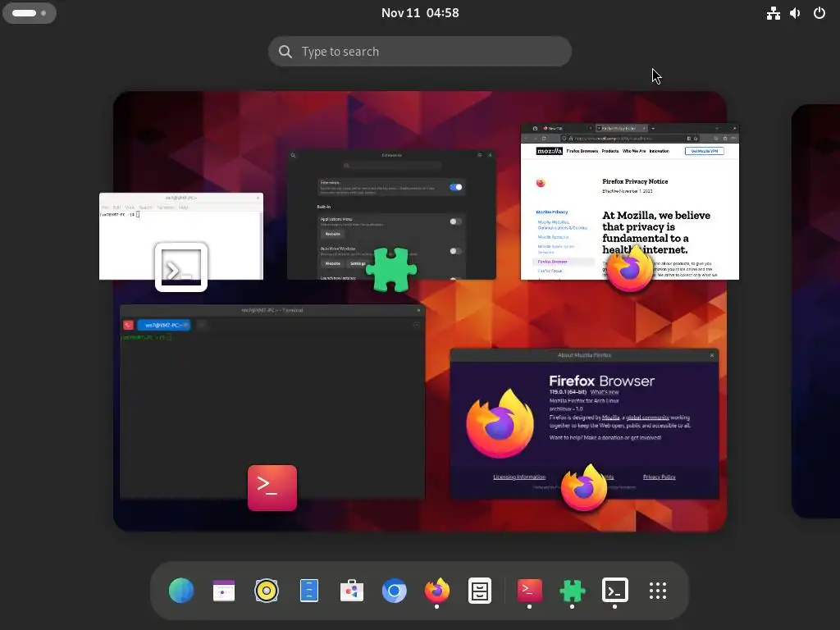This screenshot has width=840, height=630.
Task: Select the ws7@VM7-PC tab in the dark Terminal window
Action: 164,325
